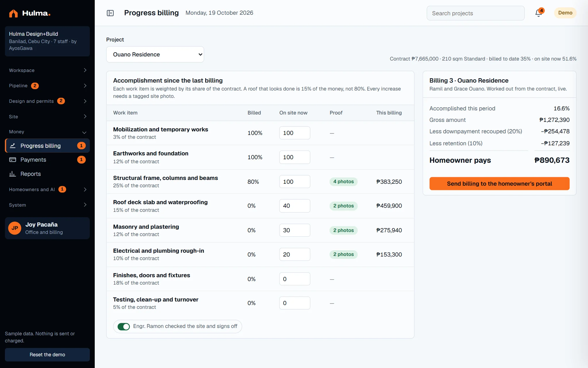Focus the Search projects field
This screenshot has height=368, width=588.
[x=475, y=13]
